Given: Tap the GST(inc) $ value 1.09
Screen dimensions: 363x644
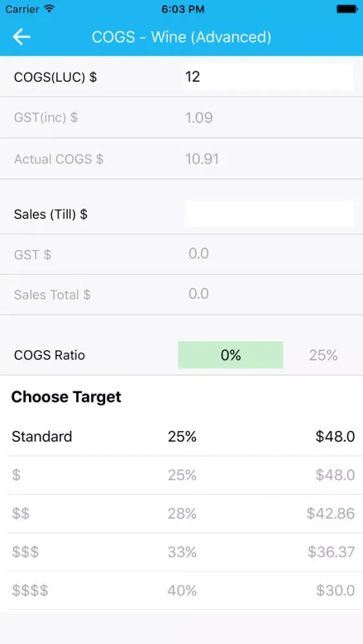Looking at the screenshot, I should click(199, 118).
